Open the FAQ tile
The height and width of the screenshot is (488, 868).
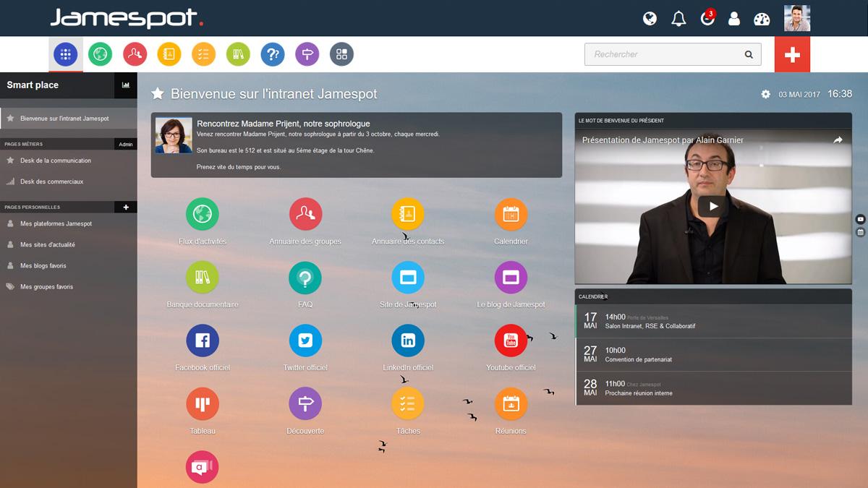pos(305,278)
